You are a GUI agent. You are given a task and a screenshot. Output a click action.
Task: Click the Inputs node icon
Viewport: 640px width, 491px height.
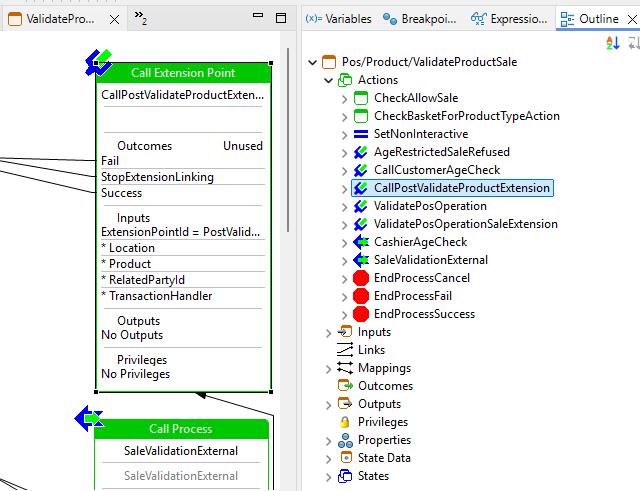[x=345, y=331]
